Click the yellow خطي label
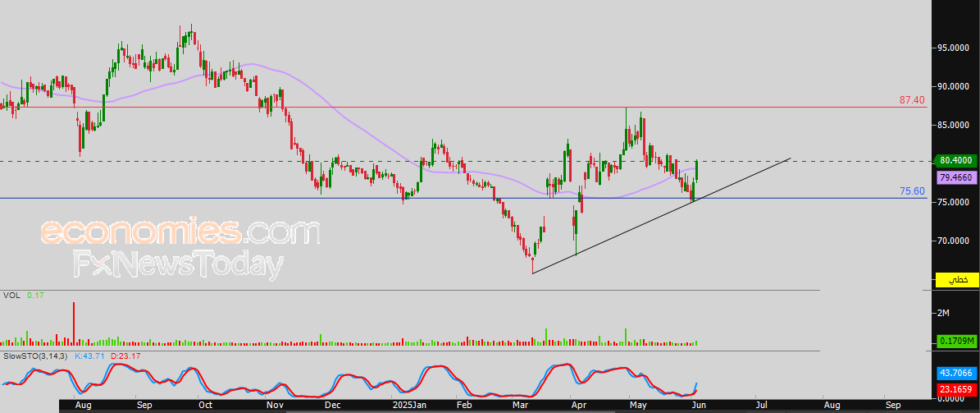The image size is (980, 413). pos(957,280)
